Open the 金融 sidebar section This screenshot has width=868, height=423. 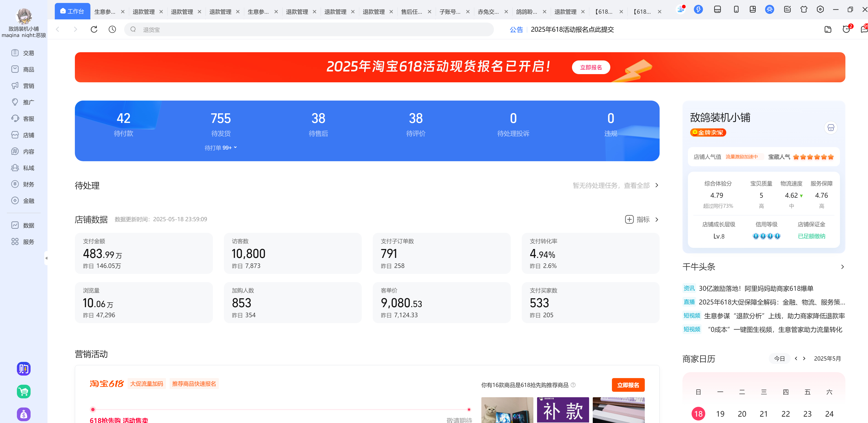pos(23,201)
